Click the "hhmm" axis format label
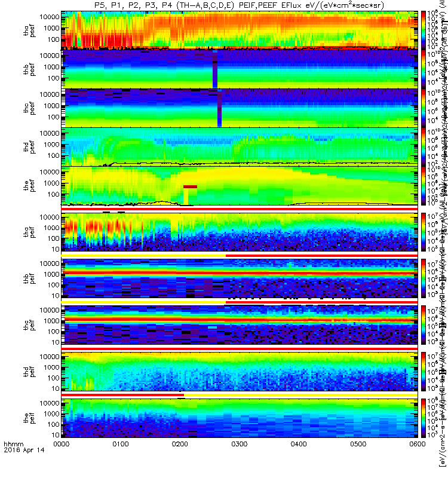Image resolution: width=448 pixels, height=478 pixels. (13, 444)
